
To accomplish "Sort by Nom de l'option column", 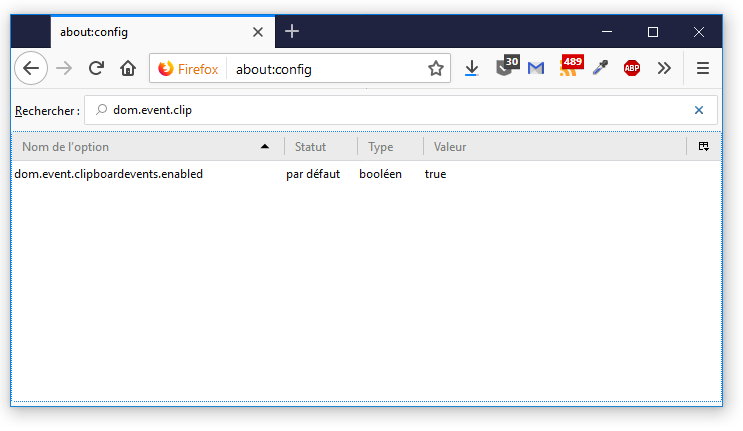I will point(147,147).
